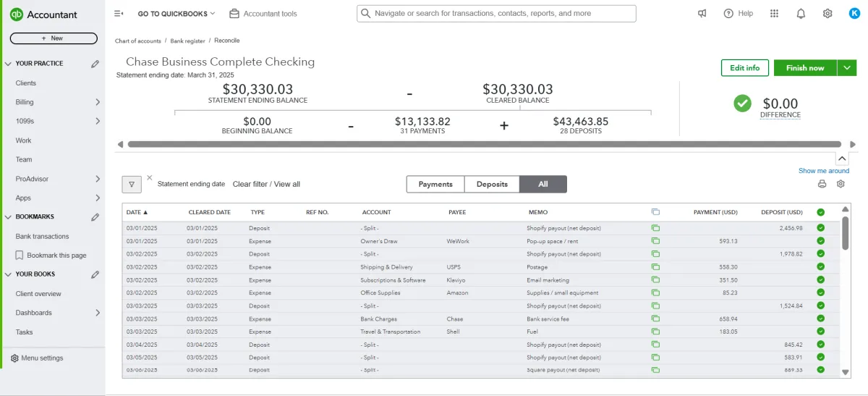The height and width of the screenshot is (396, 868).
Task: Click the Edit info button
Action: [x=744, y=68]
